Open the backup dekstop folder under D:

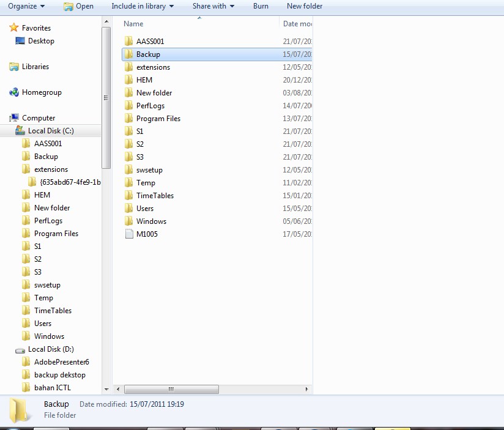[x=61, y=374]
